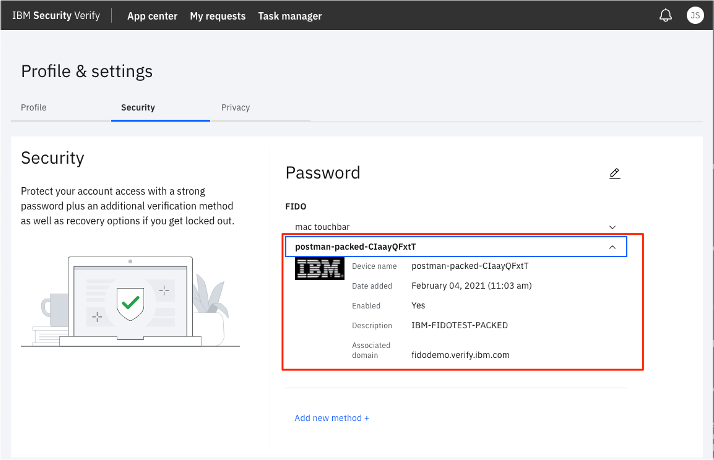Click the laptop shield security illustration
The image size is (714, 460).
click(130, 302)
